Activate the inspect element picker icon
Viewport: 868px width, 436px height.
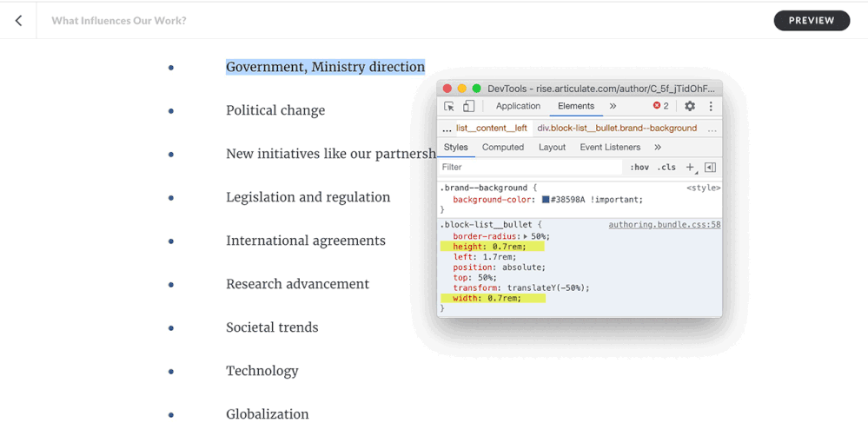coord(449,106)
